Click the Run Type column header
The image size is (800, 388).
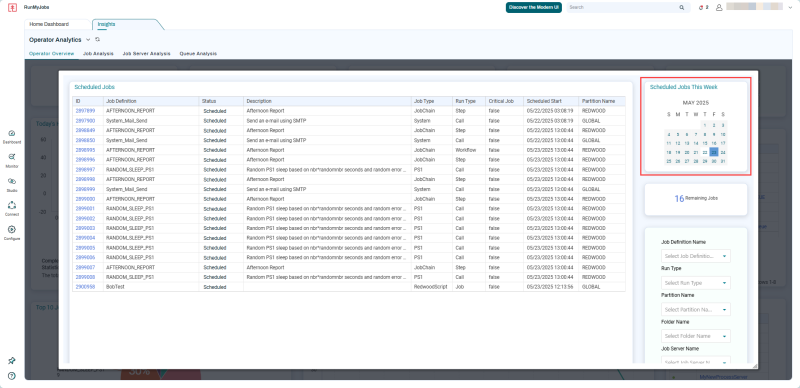point(468,101)
